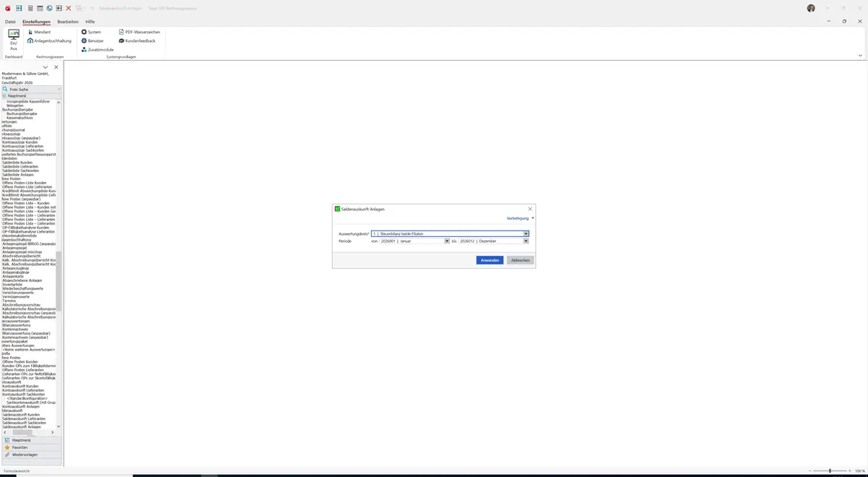The image size is (868, 477).
Task: Close the Saldenauskunft Anlagen dialog
Action: click(x=529, y=209)
